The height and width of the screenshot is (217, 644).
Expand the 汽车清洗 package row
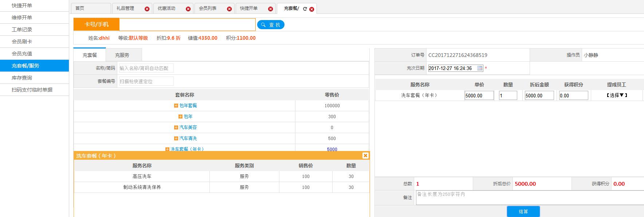pos(176,139)
